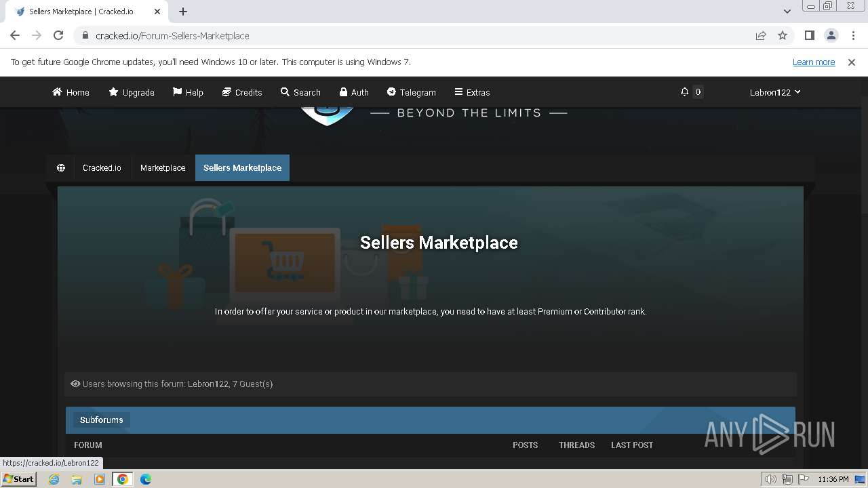
Task: Share this page icon in address bar
Action: [x=761, y=35]
